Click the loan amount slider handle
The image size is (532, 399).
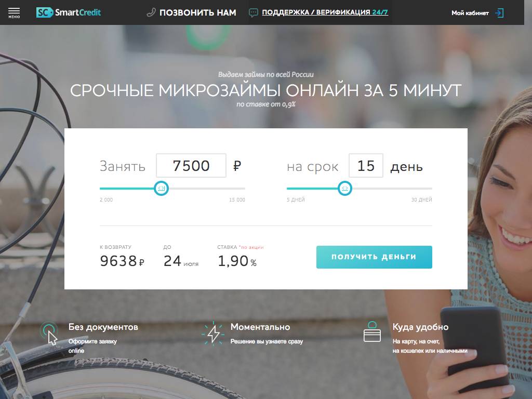pos(161,188)
